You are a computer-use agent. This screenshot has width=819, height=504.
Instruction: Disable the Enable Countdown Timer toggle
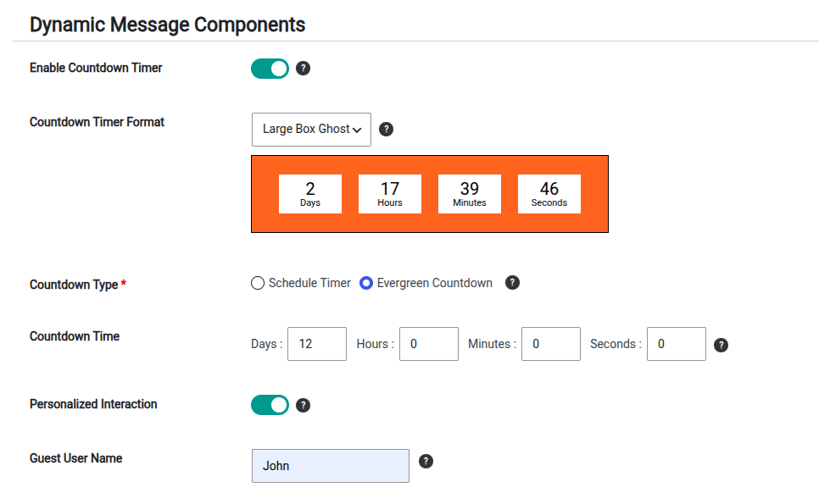270,69
